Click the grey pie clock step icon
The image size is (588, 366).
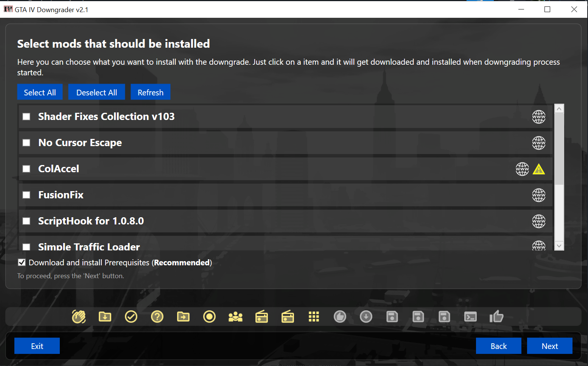point(340,316)
